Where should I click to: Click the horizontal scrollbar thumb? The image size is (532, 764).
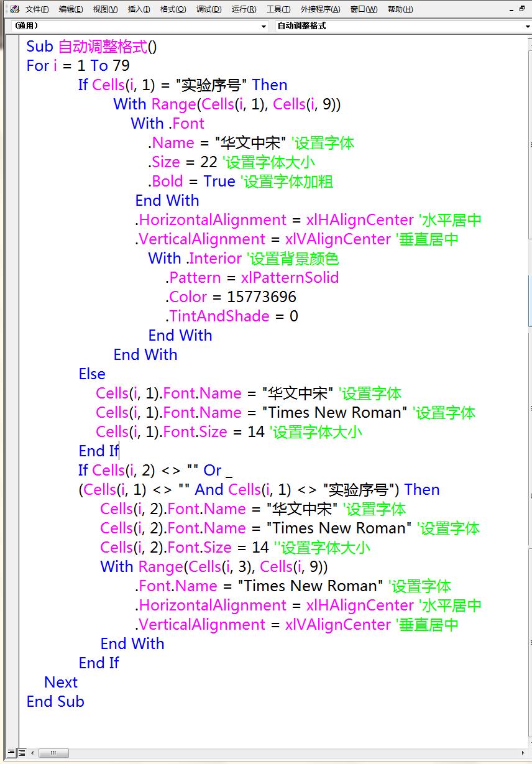click(53, 753)
